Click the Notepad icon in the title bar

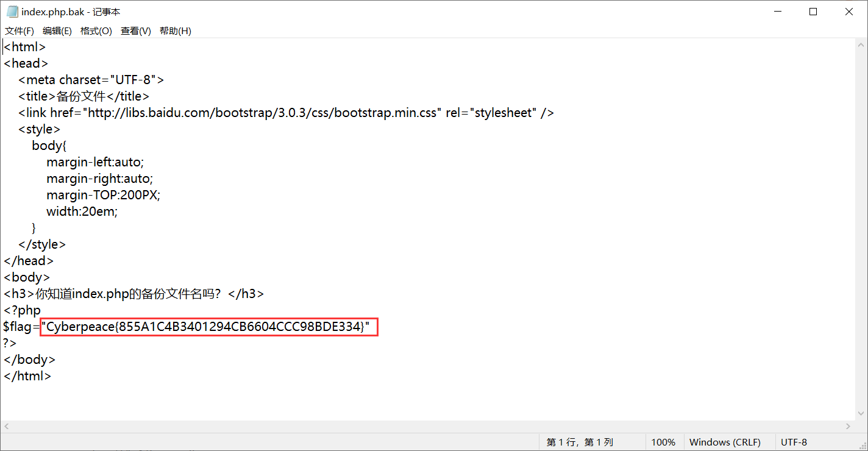coord(12,11)
